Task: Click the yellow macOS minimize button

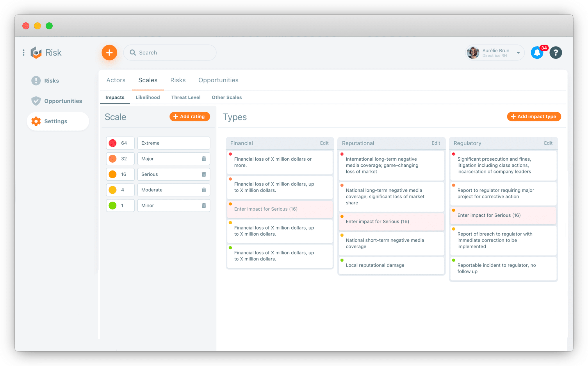Action: [x=38, y=26]
